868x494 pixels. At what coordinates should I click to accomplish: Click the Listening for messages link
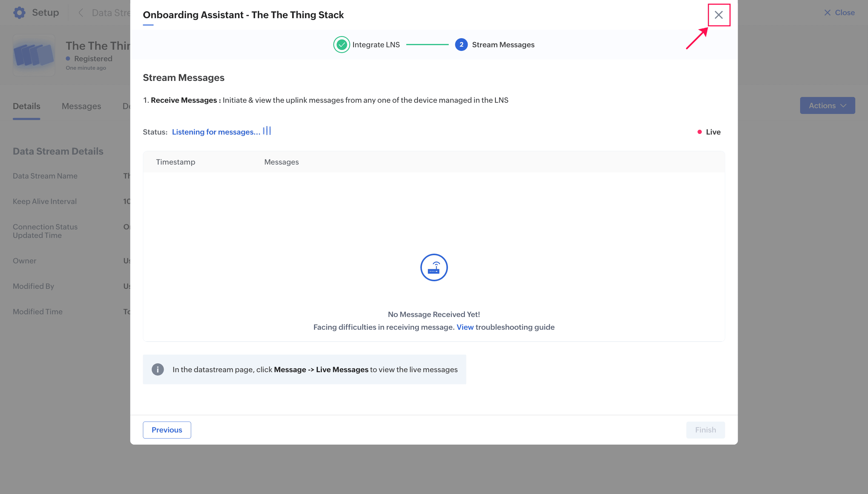coord(216,132)
